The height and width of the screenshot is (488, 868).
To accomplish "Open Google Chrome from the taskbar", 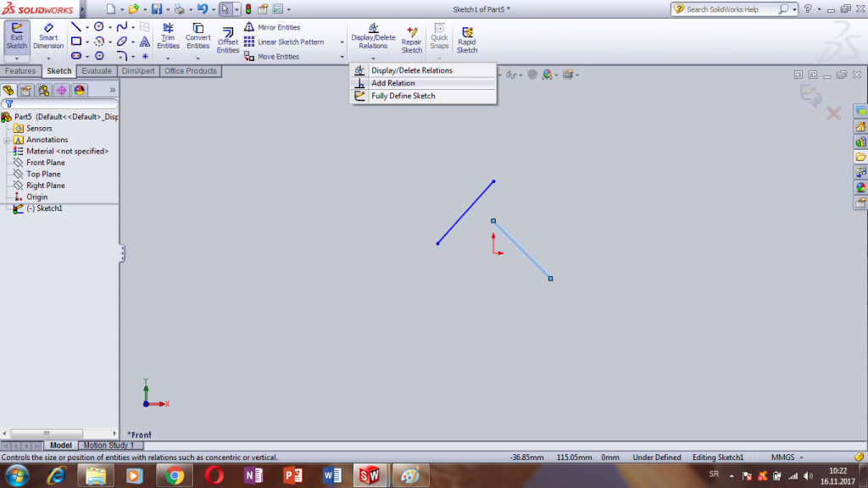I will tap(175, 476).
